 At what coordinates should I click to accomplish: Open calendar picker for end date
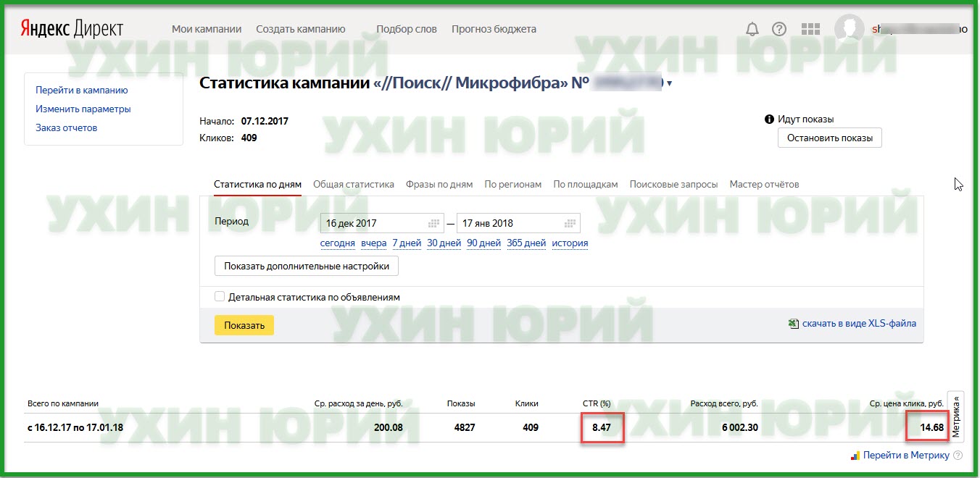(570, 223)
